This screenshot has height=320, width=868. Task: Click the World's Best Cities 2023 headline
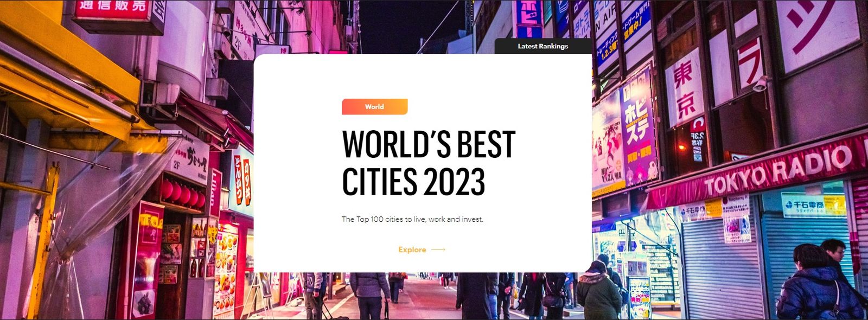(429, 163)
